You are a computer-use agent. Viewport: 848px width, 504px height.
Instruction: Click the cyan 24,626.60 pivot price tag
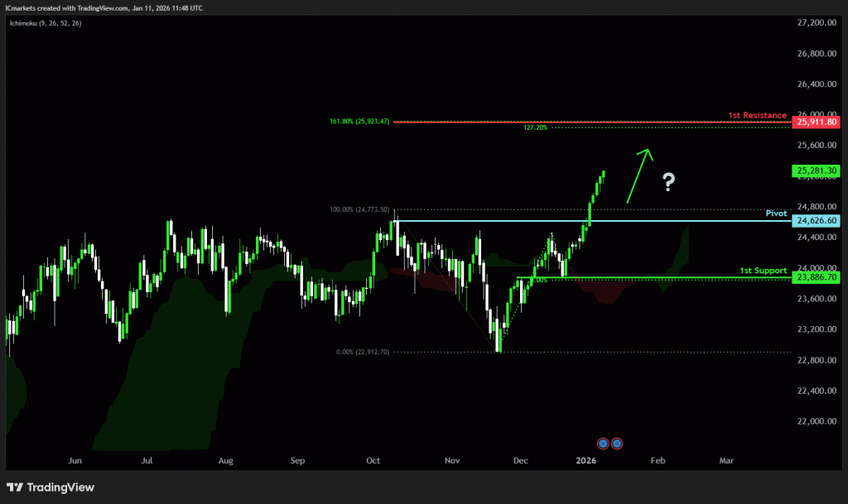pyautogui.click(x=817, y=221)
